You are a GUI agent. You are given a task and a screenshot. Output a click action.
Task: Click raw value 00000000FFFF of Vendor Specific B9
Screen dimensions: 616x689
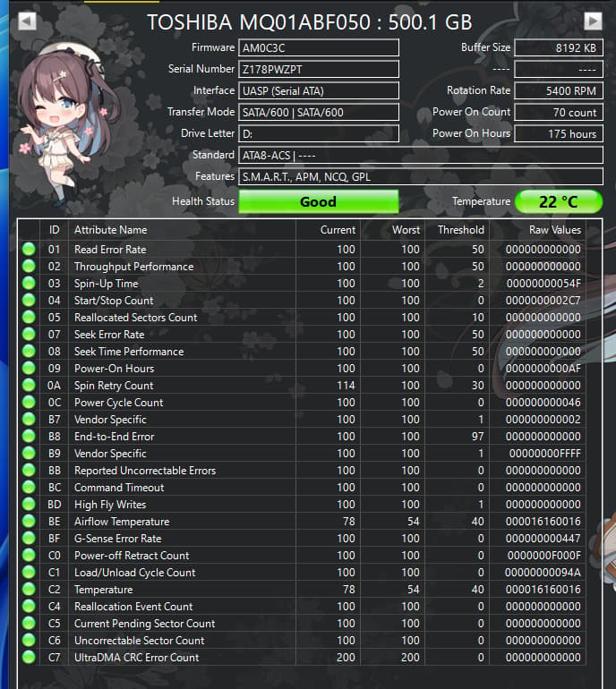(x=544, y=454)
